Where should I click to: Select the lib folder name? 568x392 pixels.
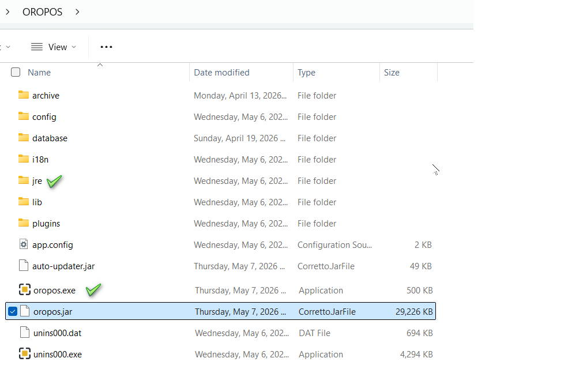pyautogui.click(x=37, y=202)
